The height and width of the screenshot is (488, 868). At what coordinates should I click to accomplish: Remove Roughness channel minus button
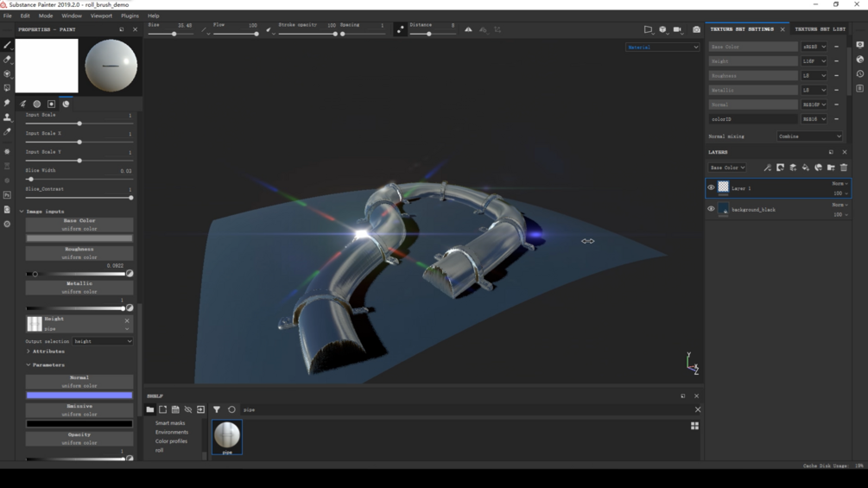point(836,75)
